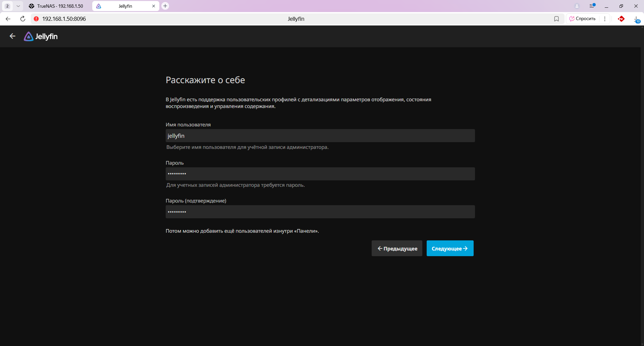Reload the page with refresh icon
The image size is (644, 346).
point(23,19)
